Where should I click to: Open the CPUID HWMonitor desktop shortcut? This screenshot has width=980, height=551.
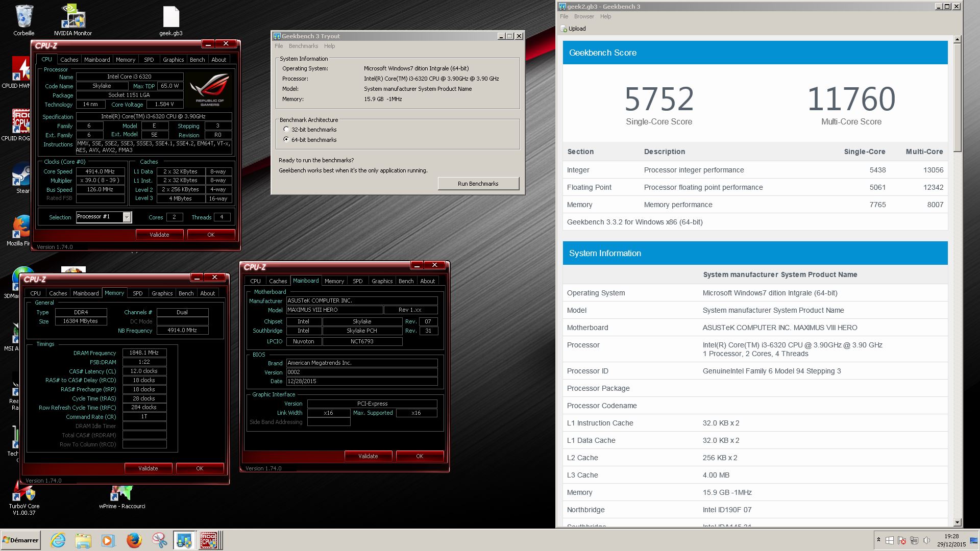tap(22, 72)
